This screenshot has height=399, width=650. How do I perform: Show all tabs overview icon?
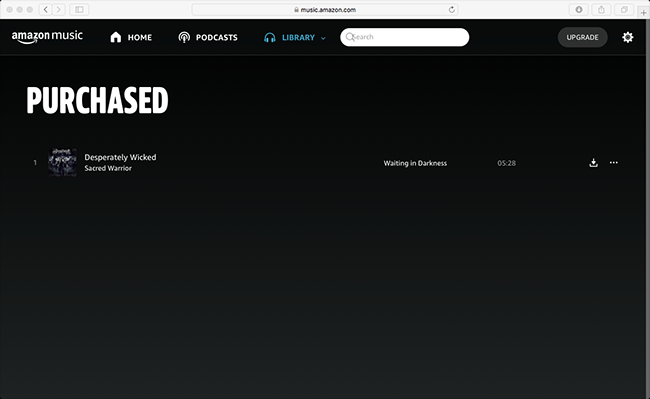click(x=624, y=10)
